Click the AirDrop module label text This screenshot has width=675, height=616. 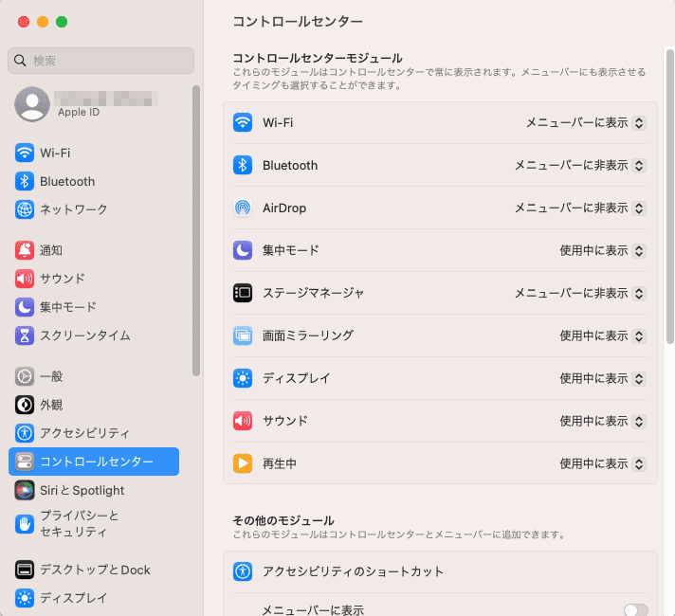point(284,208)
